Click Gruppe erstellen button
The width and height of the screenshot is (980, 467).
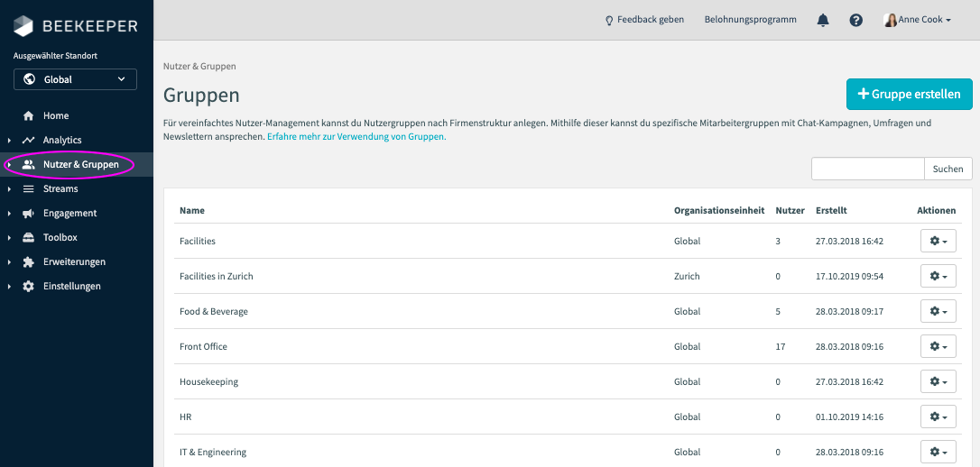(x=909, y=95)
